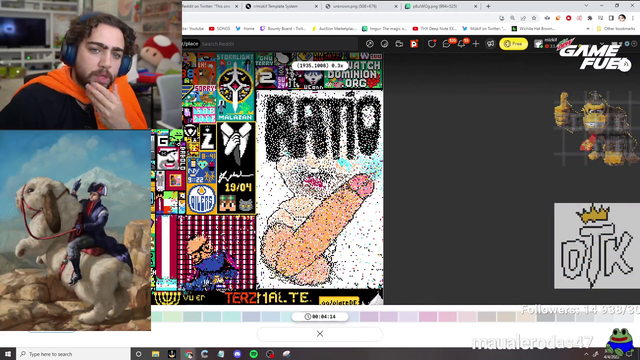The image size is (640, 360).
Task: Switch to the r/mizkif Template System tab
Action: click(x=281, y=6)
